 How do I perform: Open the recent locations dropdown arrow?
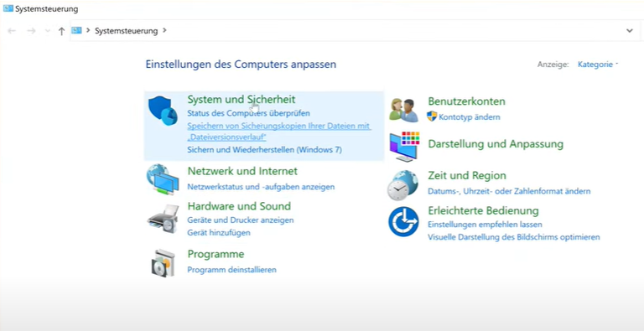pos(47,31)
